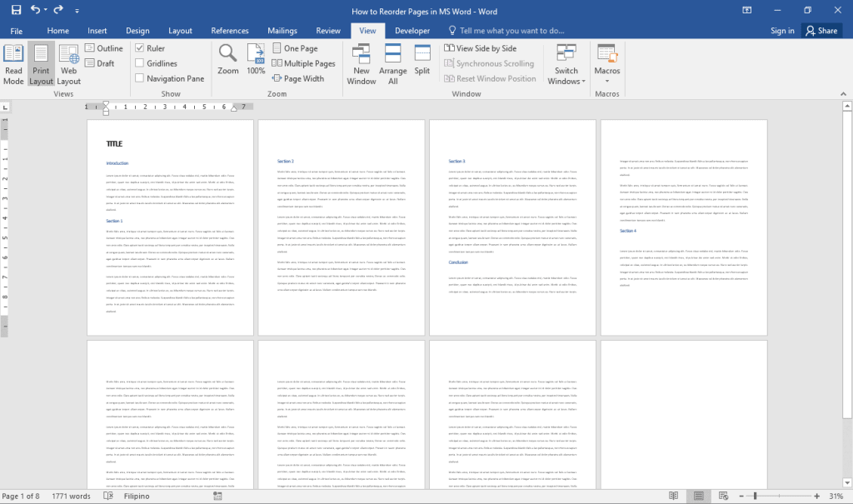Viewport: 853px width, 504px height.
Task: Select Print Layout view
Action: click(x=41, y=64)
